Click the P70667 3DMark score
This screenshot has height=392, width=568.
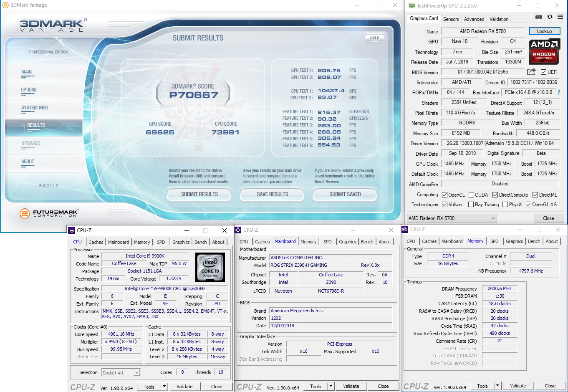pos(194,95)
